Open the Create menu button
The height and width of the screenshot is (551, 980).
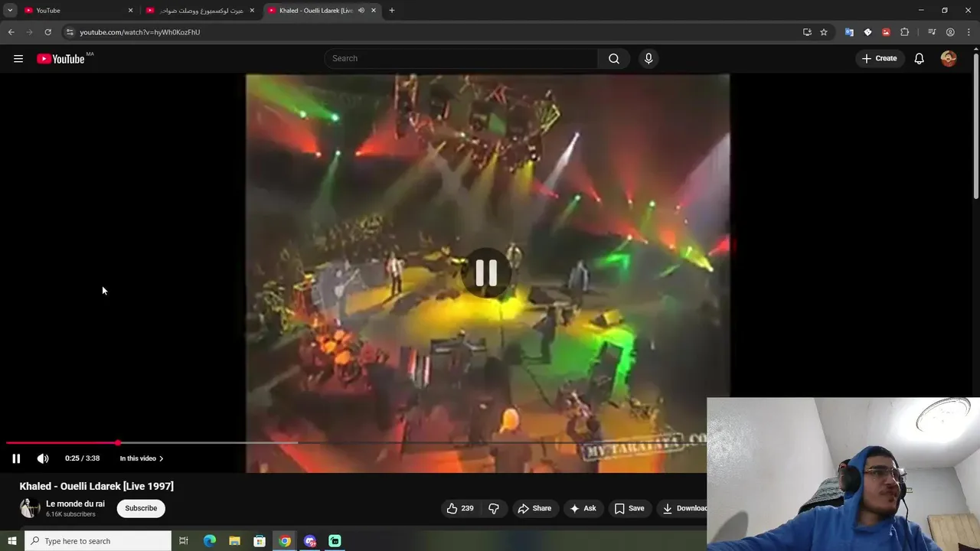tap(880, 59)
